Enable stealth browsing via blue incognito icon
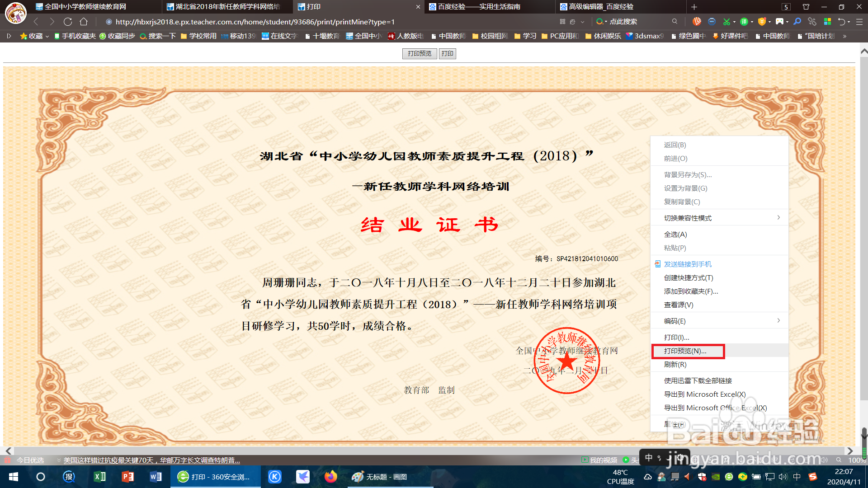The width and height of the screenshot is (868, 488). [711, 22]
